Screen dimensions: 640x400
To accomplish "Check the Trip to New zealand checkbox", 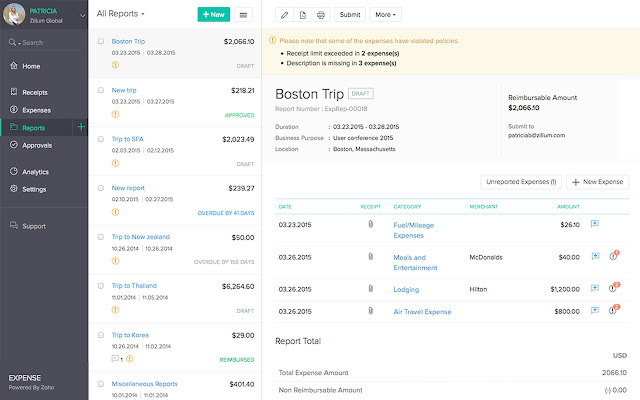I will pos(101,237).
